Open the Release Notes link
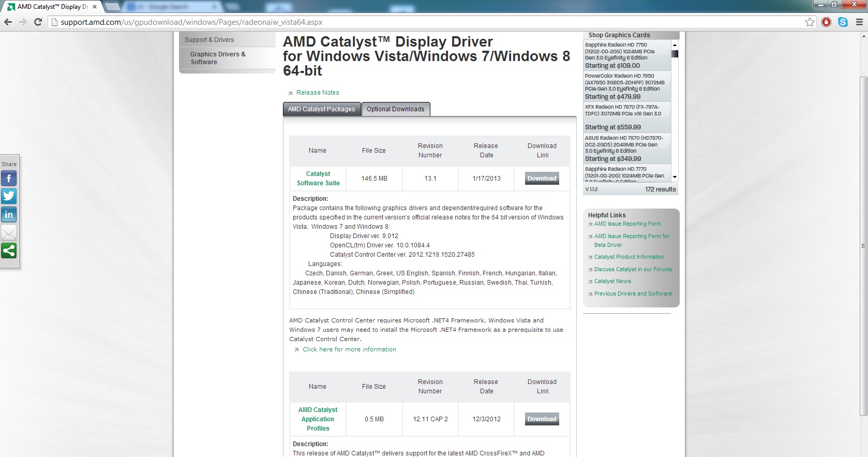 318,93
